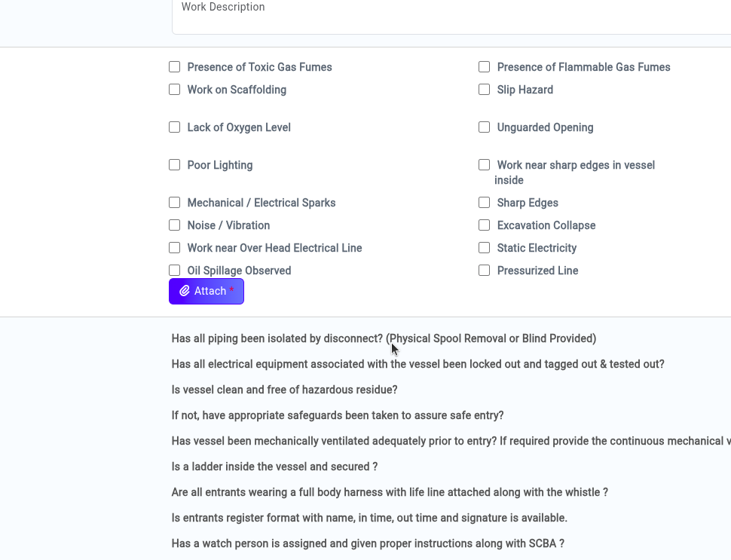
Task: Mark Poor Lighting as a hazard
Action: click(175, 165)
